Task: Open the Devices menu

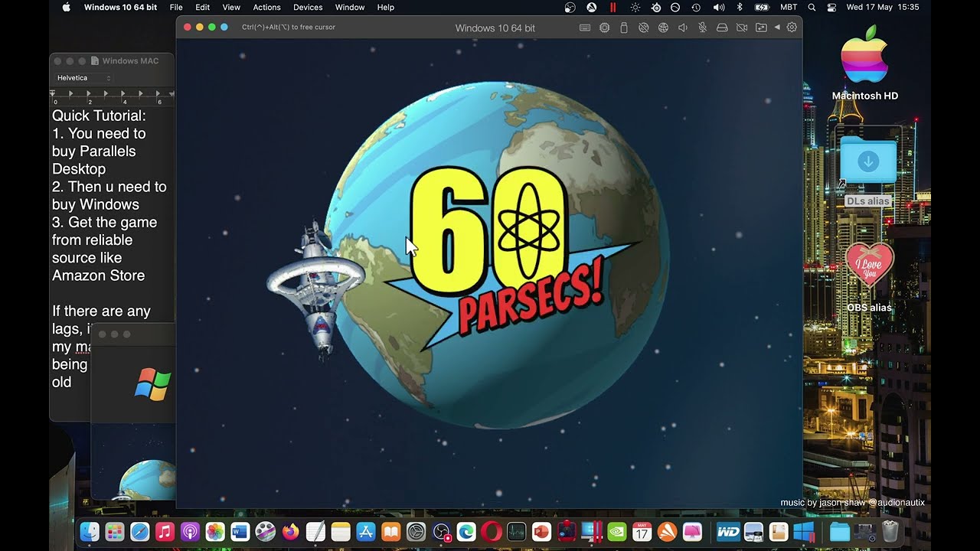Action: point(308,7)
